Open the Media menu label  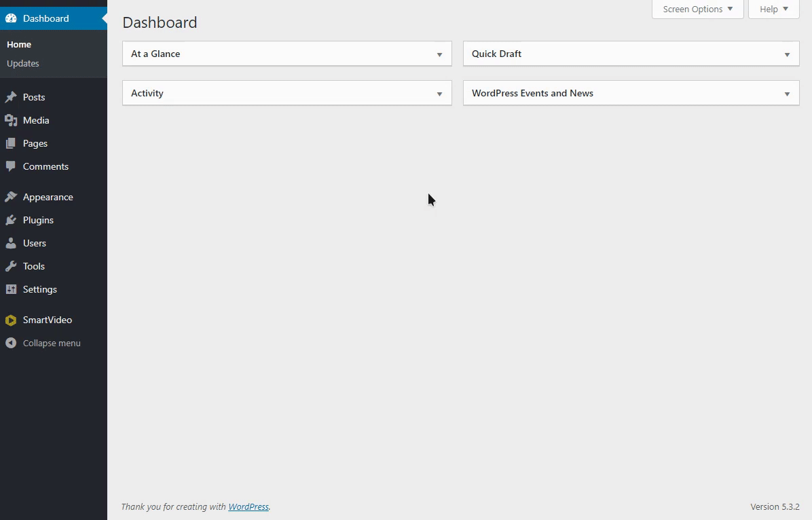36,120
